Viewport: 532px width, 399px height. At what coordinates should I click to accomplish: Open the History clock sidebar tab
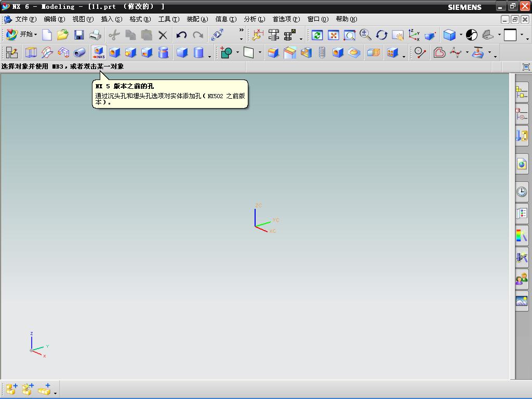pyautogui.click(x=522, y=192)
